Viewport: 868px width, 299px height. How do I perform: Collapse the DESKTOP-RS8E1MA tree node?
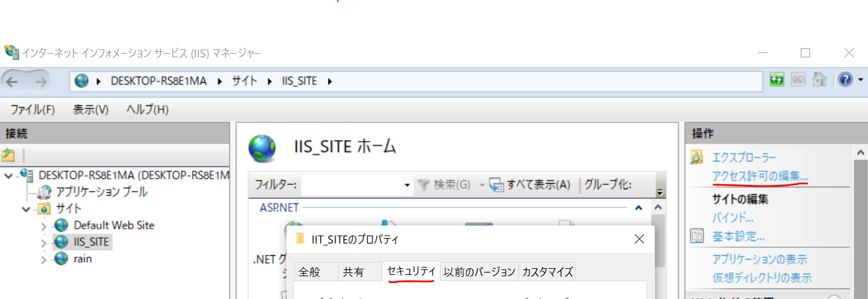[7, 176]
